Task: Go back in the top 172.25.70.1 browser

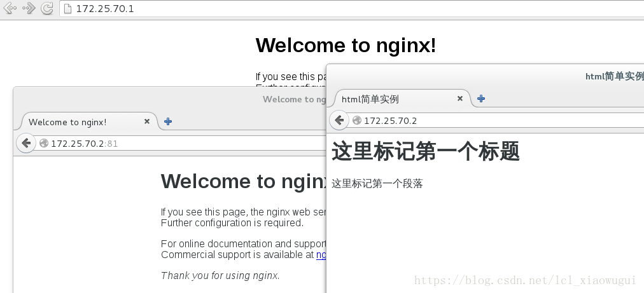Action: click(10, 8)
